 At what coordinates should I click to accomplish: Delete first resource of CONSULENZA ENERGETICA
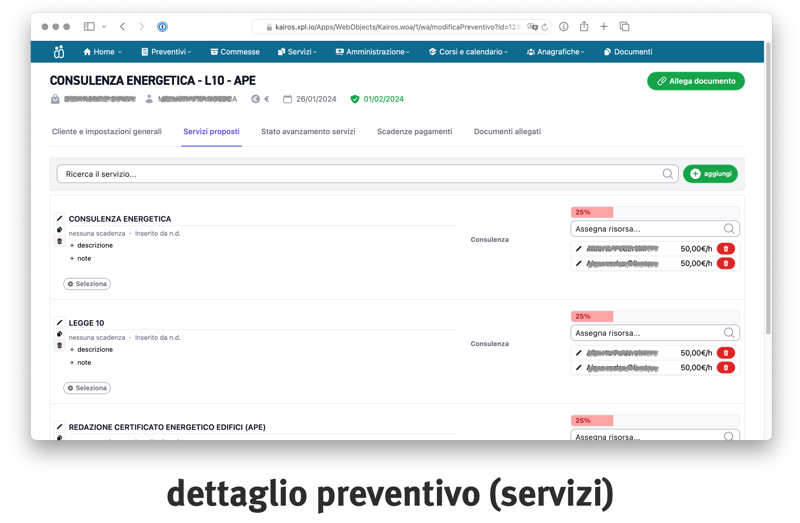[726, 249]
